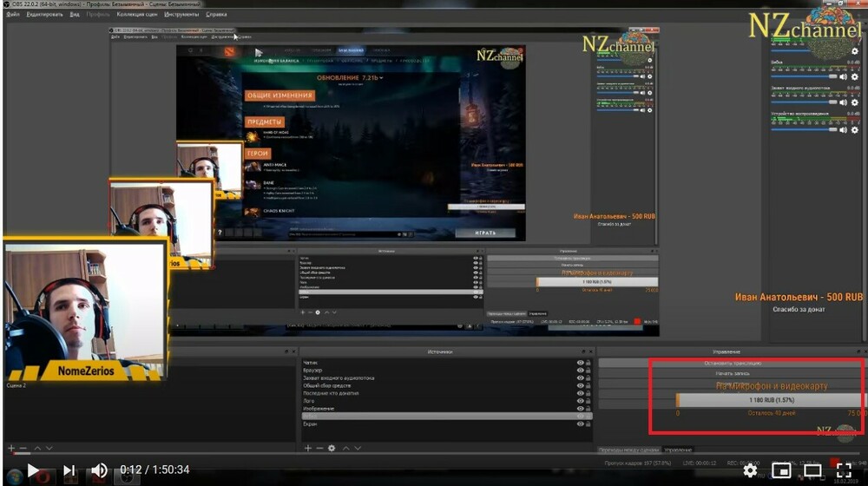Open the Windows Start orb
This screenshot has height=486, width=868.
(x=15, y=476)
